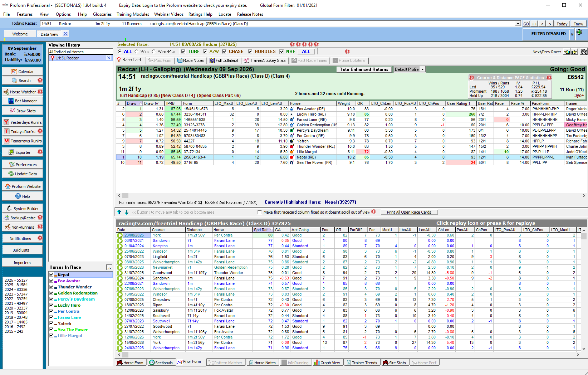Sort by the Spd Rat column header

click(x=263, y=230)
